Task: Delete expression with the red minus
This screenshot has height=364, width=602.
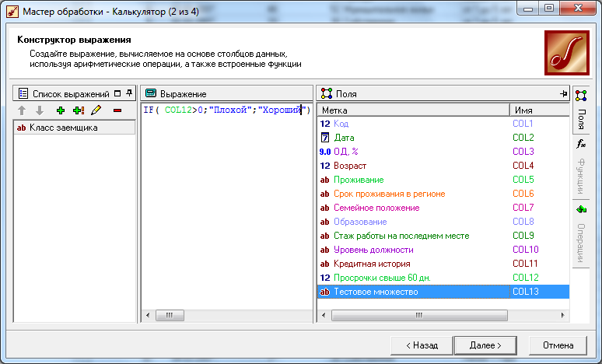Action: tap(117, 110)
